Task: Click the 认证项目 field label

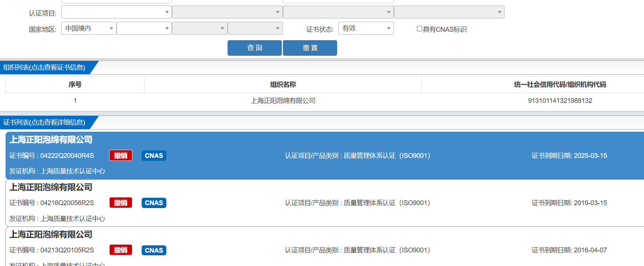Action: 43,13
